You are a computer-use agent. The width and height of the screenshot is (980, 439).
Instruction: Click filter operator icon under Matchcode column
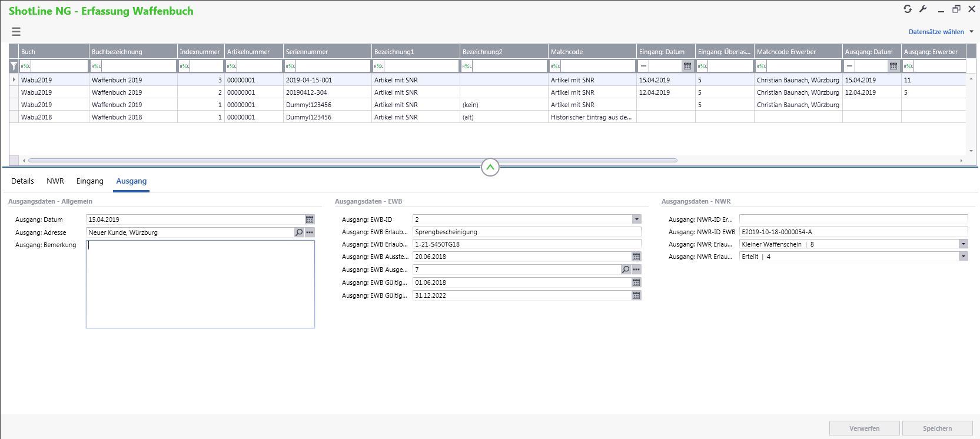pyautogui.click(x=556, y=66)
